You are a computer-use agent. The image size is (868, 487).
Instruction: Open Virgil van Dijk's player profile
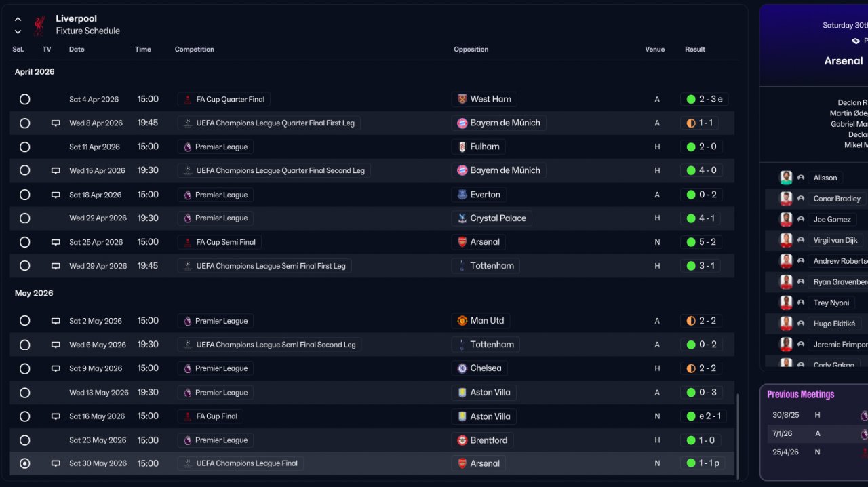pyautogui.click(x=835, y=240)
